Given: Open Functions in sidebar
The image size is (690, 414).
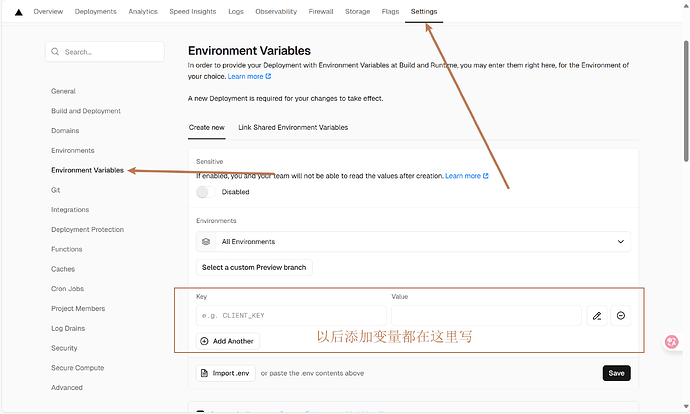Looking at the screenshot, I should [x=67, y=249].
